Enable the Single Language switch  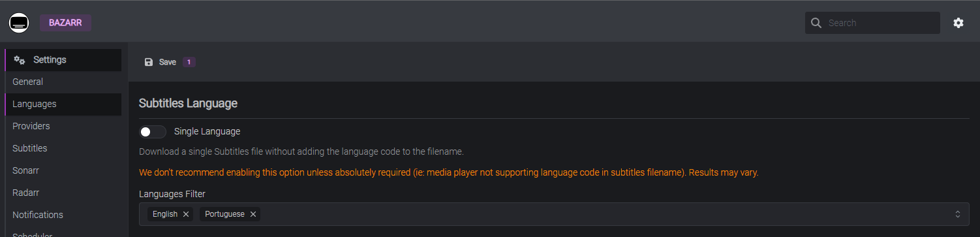(x=153, y=132)
